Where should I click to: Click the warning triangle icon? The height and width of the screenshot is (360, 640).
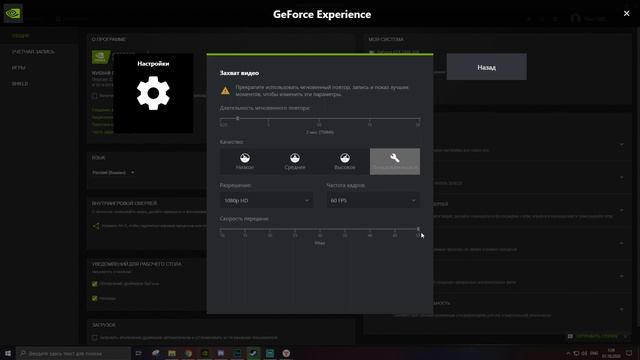225,91
